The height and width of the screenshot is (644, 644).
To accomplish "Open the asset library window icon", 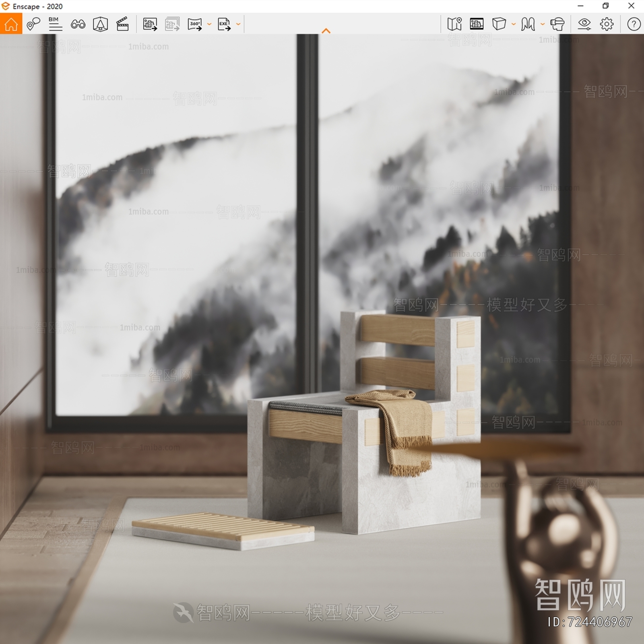I will [x=477, y=24].
